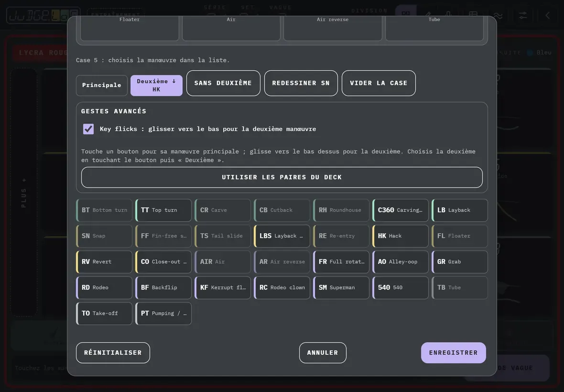Select the TO Take-off maneuver
564x392 pixels.
(104, 314)
